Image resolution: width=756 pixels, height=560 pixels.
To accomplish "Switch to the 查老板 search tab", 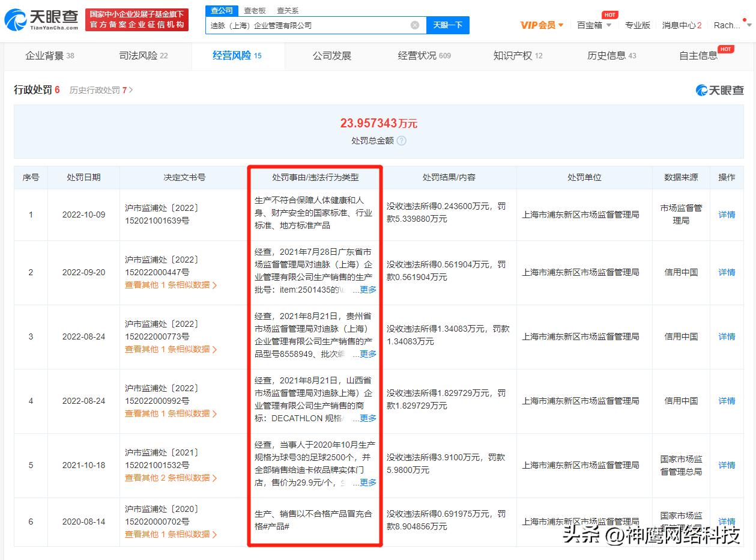I will pos(255,10).
